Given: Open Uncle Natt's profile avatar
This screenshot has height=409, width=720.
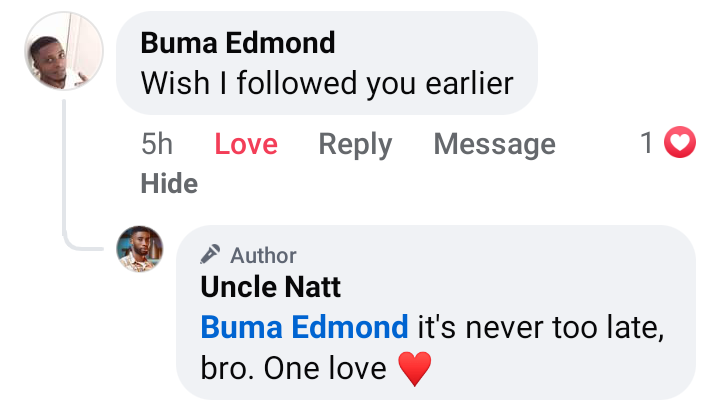Looking at the screenshot, I should [x=140, y=249].
